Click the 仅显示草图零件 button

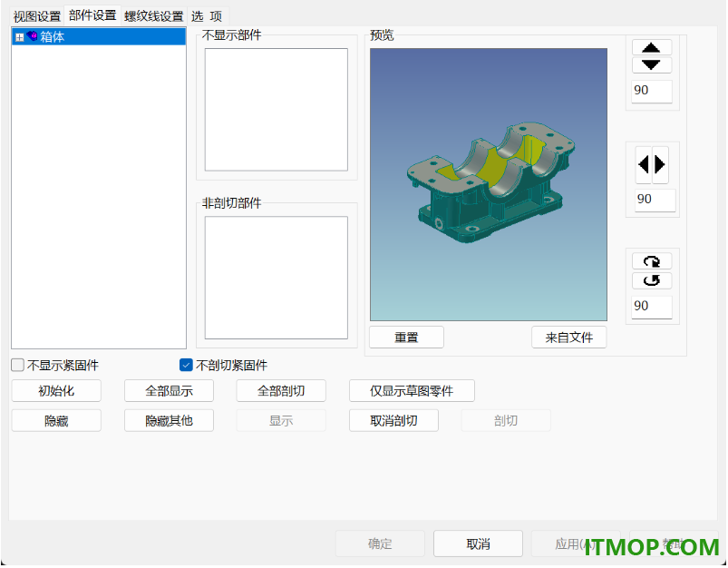point(412,391)
